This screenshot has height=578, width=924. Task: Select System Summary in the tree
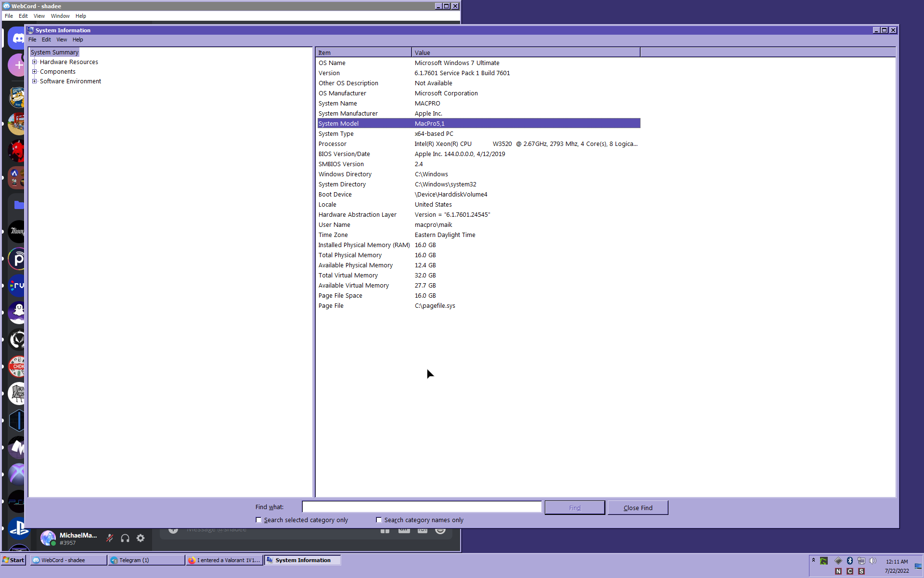[x=54, y=52]
